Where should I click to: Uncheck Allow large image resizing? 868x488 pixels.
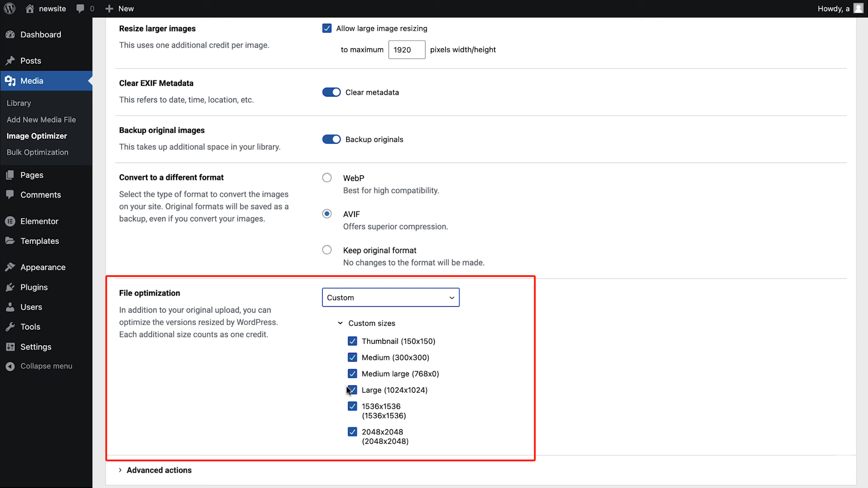coord(327,28)
